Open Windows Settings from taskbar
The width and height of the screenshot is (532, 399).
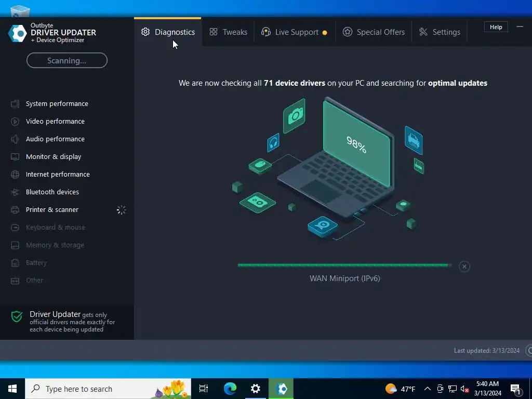[x=256, y=389]
